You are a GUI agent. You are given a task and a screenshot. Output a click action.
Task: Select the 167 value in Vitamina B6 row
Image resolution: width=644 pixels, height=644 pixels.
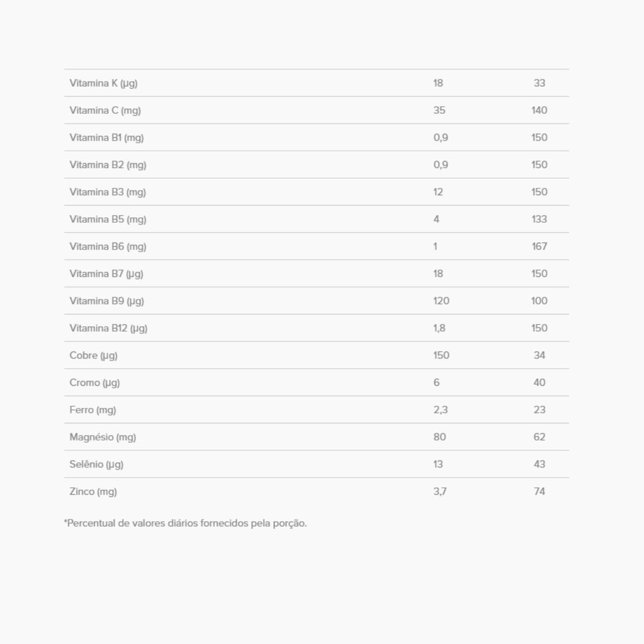click(539, 247)
